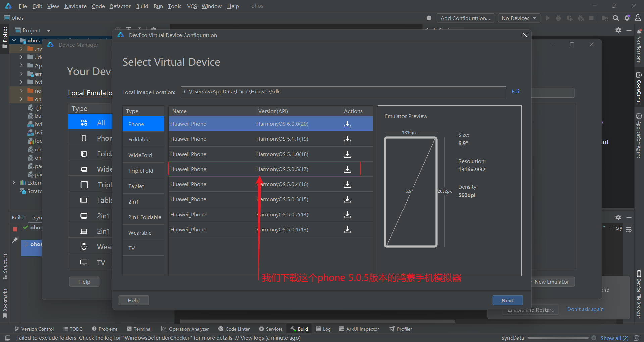Open the CodeGenie side panel

[x=639, y=87]
